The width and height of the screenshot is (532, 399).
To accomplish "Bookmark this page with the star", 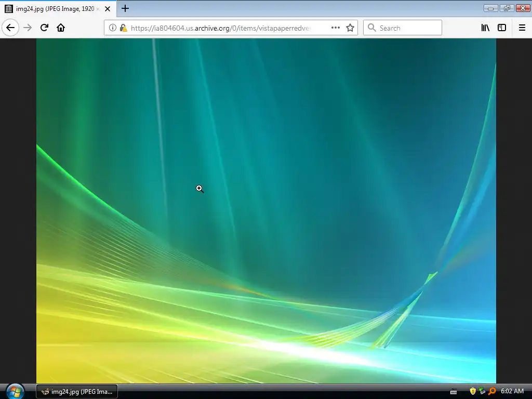I will (x=350, y=28).
